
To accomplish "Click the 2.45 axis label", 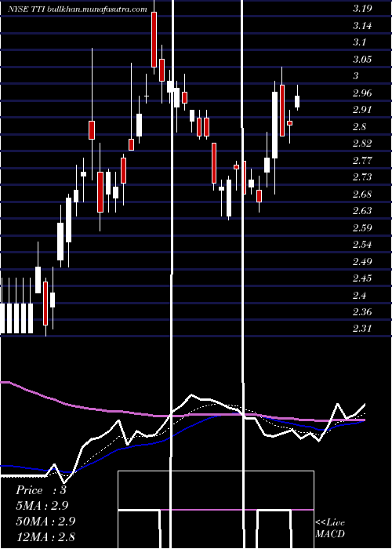I will [362, 278].
